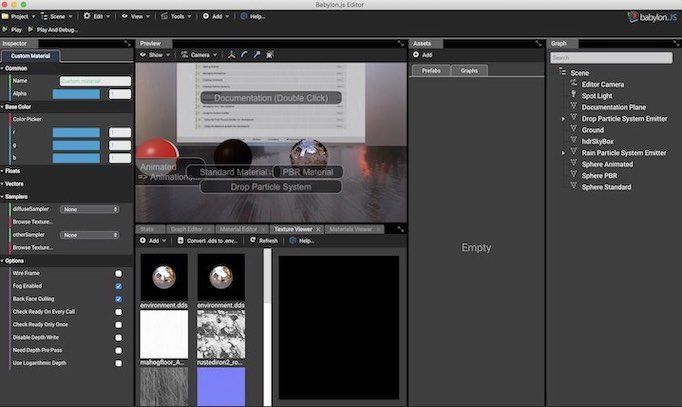Open the Add dropdown in Texture Viewer toolbar
Screen dimensions: 682x407
click(153, 240)
